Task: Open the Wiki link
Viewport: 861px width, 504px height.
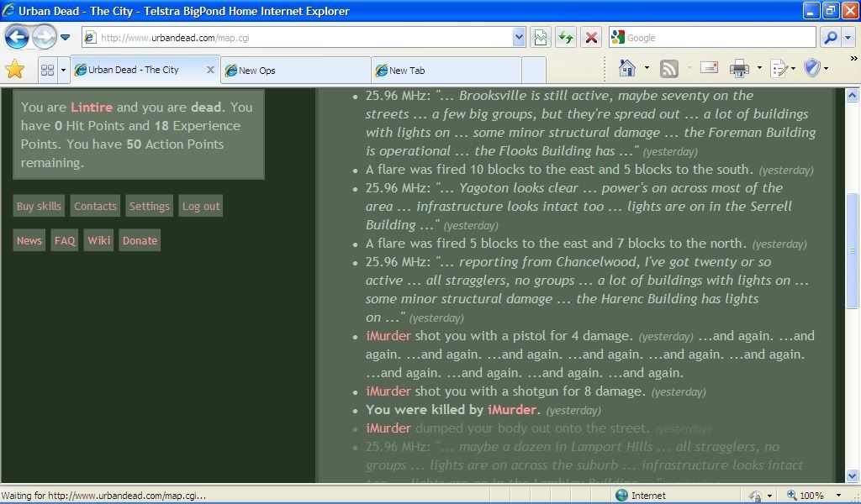Action: [x=99, y=241]
